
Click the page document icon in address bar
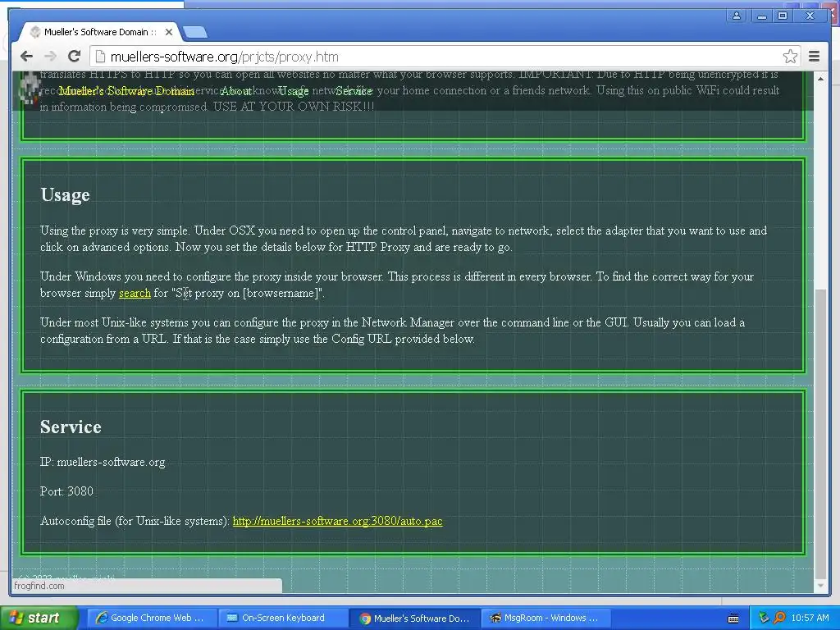pyautogui.click(x=99, y=57)
